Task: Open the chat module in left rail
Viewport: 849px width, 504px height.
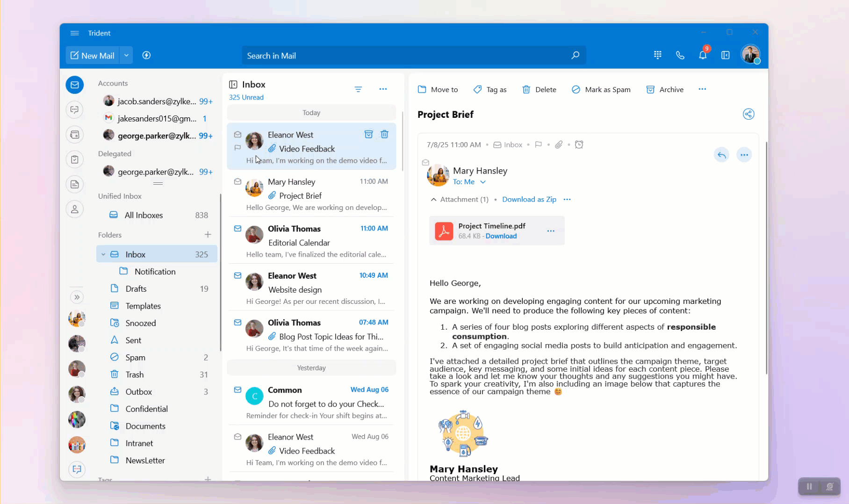Action: [x=75, y=109]
